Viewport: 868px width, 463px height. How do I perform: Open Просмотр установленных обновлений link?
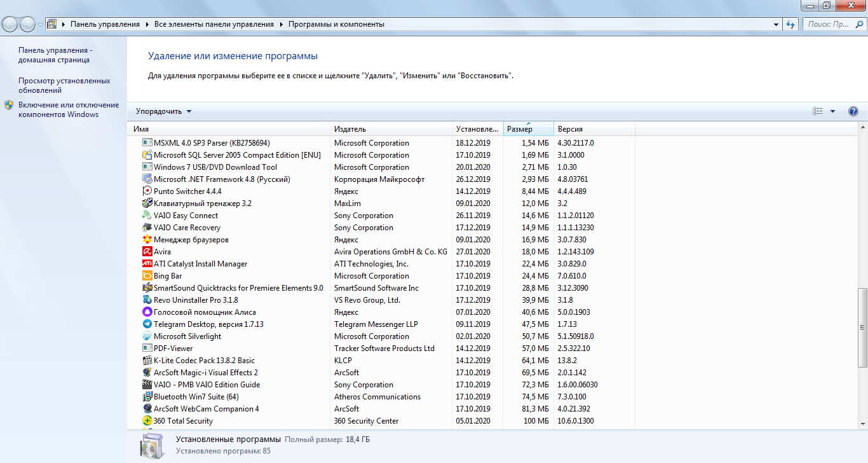coord(64,86)
